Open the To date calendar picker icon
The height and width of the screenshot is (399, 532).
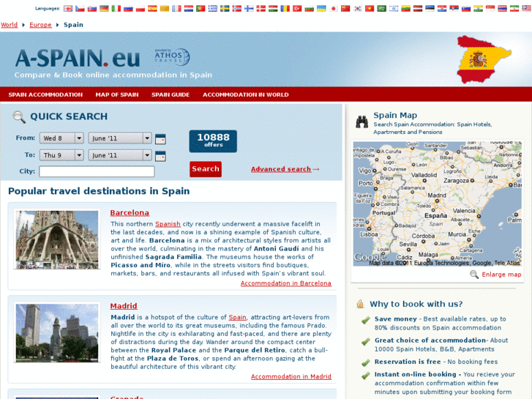tap(160, 156)
